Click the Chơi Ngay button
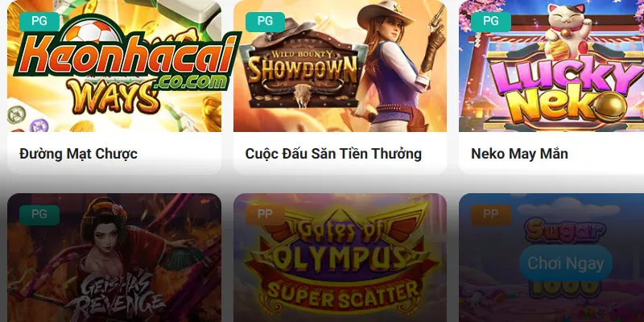This screenshot has height=322, width=644. pyautogui.click(x=566, y=263)
